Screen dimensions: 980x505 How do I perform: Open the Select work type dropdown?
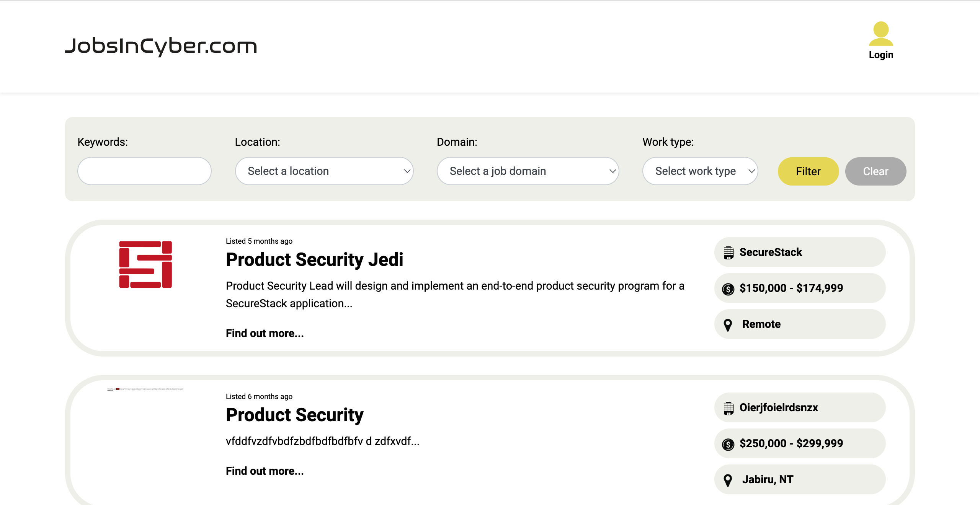[700, 171]
